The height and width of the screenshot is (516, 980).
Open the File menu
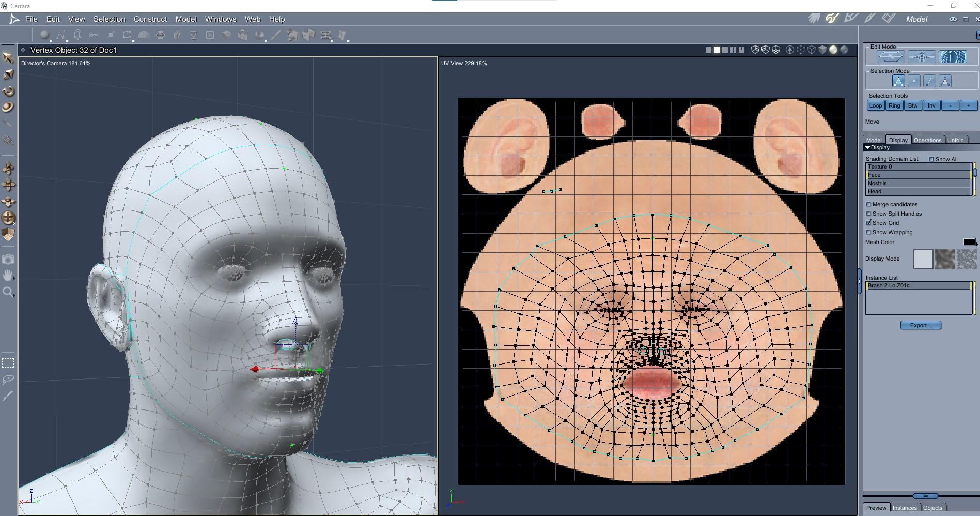pyautogui.click(x=32, y=19)
